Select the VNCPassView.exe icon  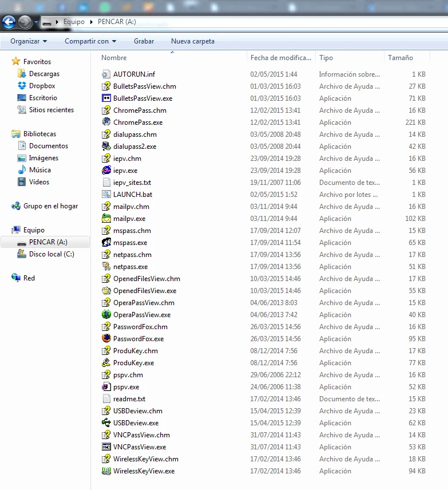point(106,446)
